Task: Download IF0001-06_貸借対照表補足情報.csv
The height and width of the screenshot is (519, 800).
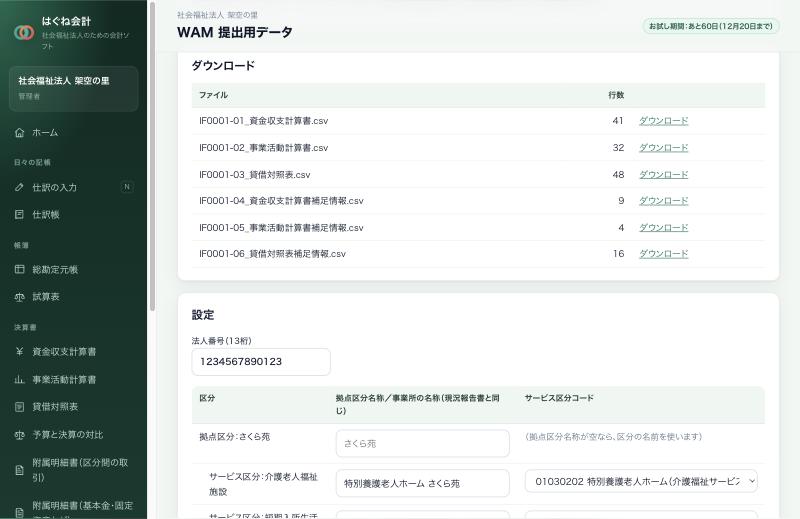Action: coord(663,254)
